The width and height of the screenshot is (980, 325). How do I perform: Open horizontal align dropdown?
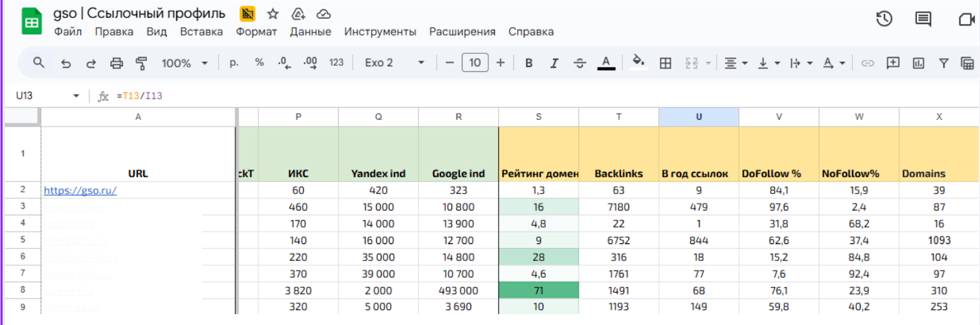pos(736,63)
